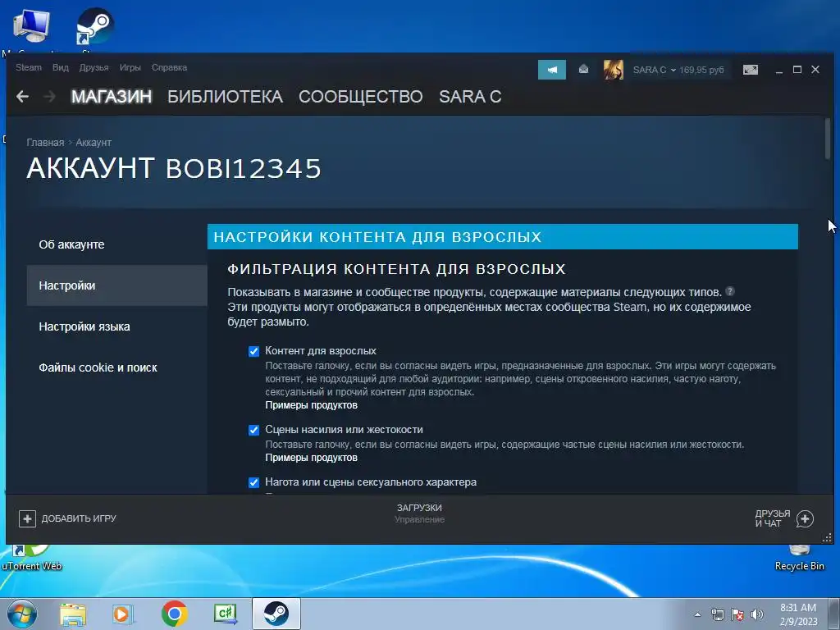Click the wallet balance 169,95 руб

point(702,70)
